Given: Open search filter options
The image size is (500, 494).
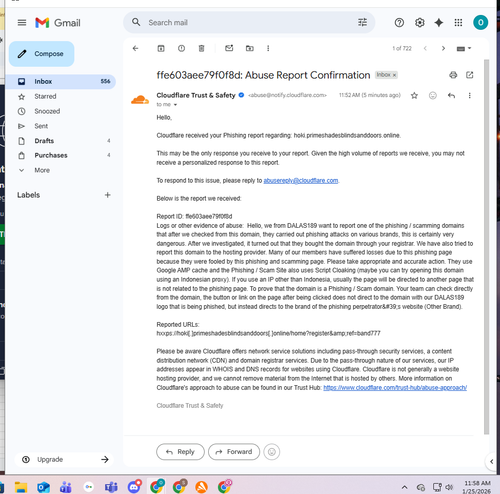Looking at the screenshot, I should [362, 22].
